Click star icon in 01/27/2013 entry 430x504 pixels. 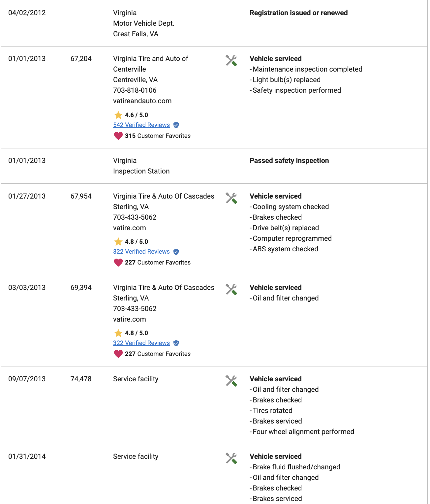(x=118, y=241)
